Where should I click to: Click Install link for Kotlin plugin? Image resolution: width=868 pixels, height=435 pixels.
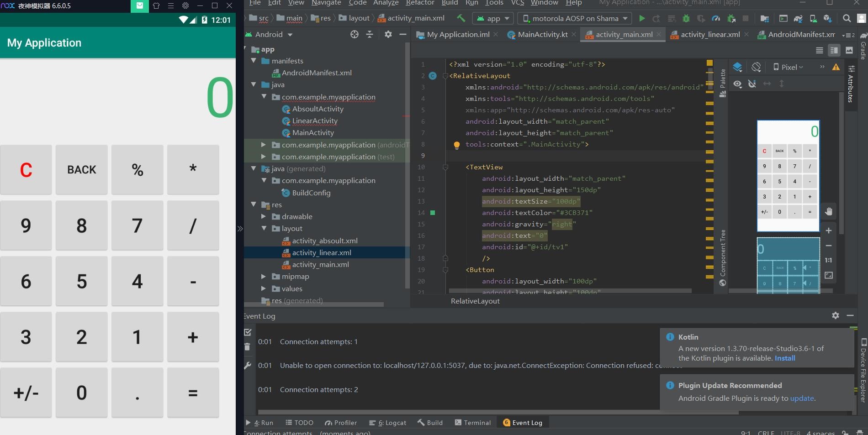point(785,358)
